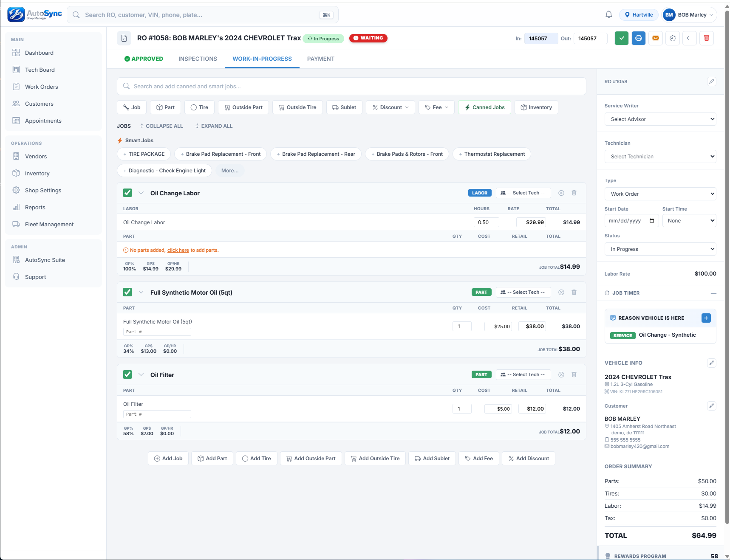Uncheck the Full Synthetic Motor Oil checkbox
The width and height of the screenshot is (730, 560).
(127, 292)
